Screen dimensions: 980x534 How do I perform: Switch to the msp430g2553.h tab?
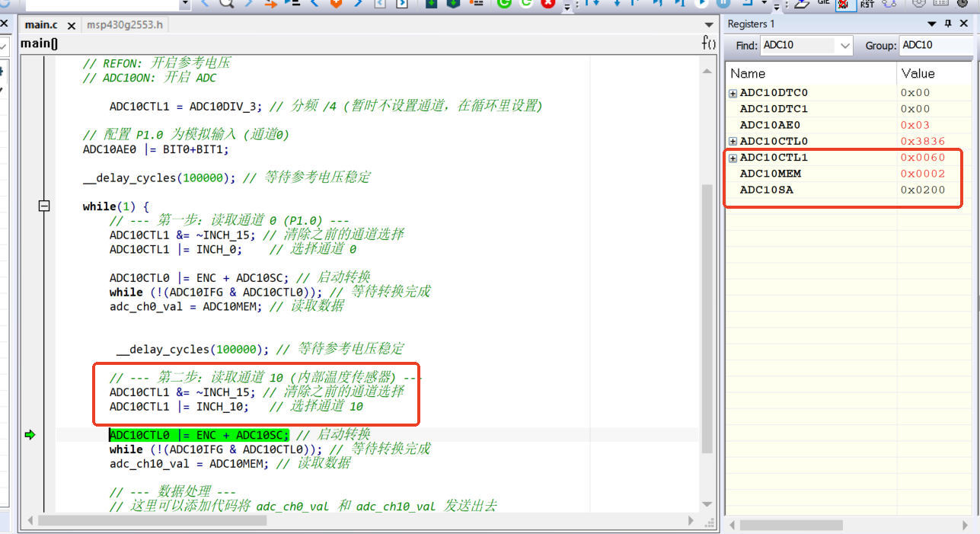125,25
